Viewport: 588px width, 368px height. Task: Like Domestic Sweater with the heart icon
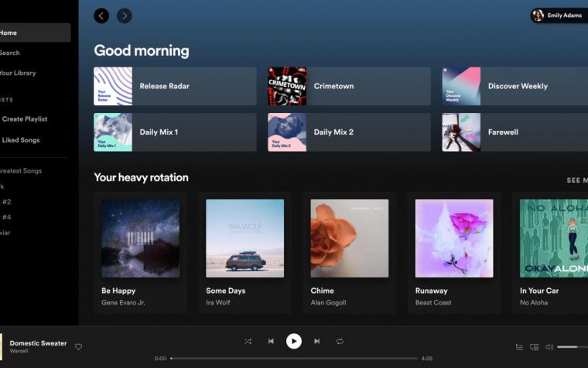pos(78,346)
